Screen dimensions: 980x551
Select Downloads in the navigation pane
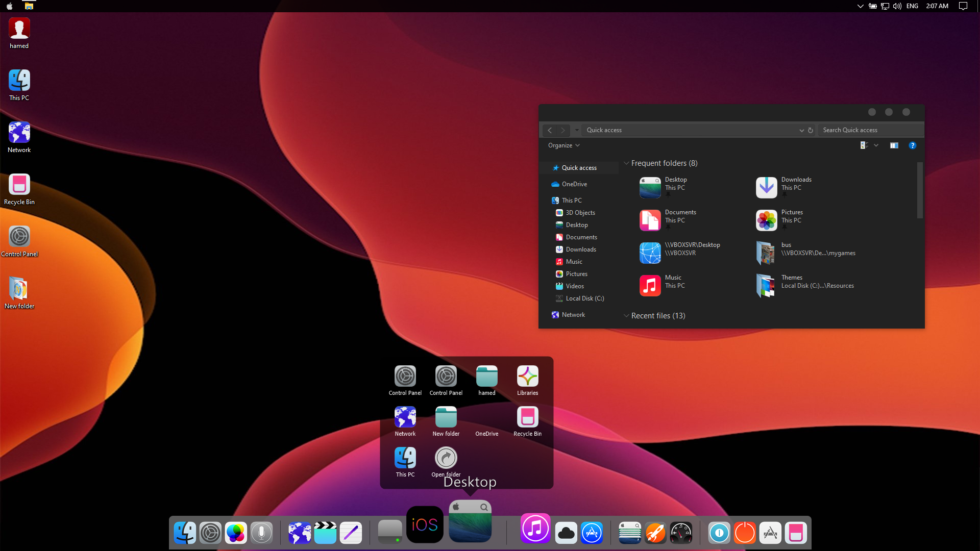pyautogui.click(x=580, y=249)
